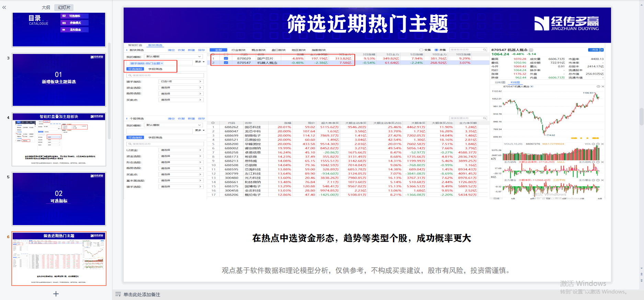Select the slide title 筛选近期热门主题
This screenshot has width=644, height=300.
click(x=368, y=24)
